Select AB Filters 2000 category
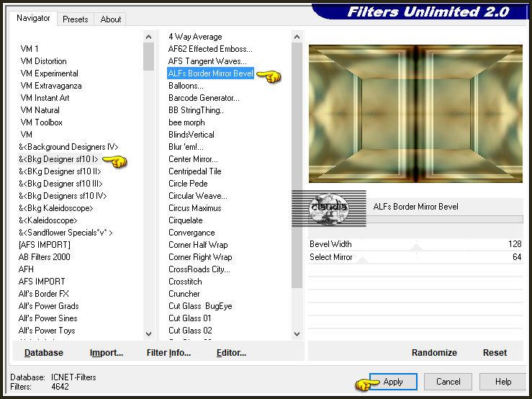The width and height of the screenshot is (532, 399). coord(45,256)
